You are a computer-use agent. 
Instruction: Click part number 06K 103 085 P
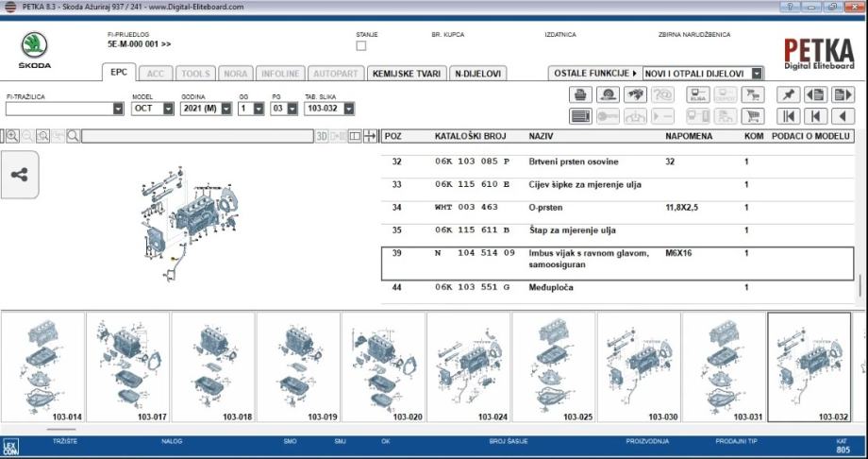pos(472,161)
